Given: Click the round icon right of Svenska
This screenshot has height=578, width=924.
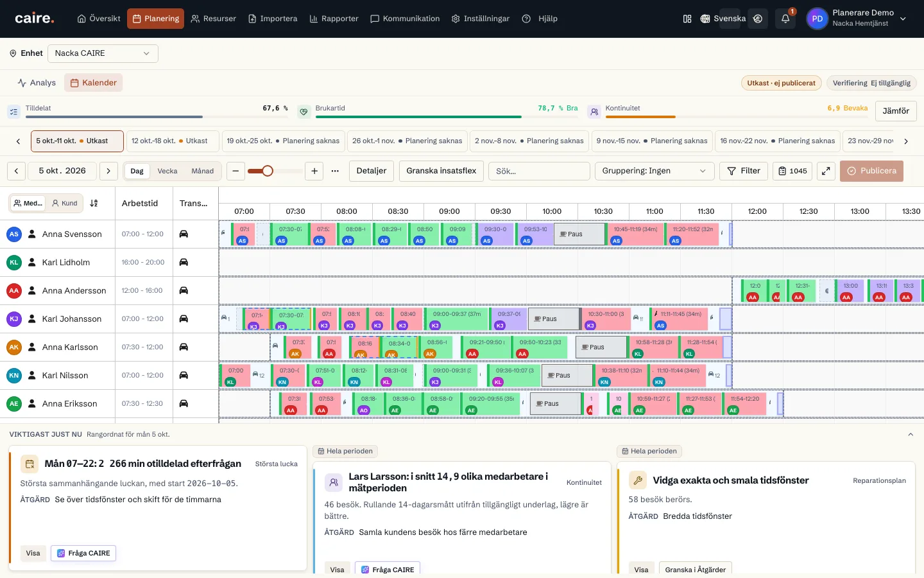Looking at the screenshot, I should pos(758,19).
